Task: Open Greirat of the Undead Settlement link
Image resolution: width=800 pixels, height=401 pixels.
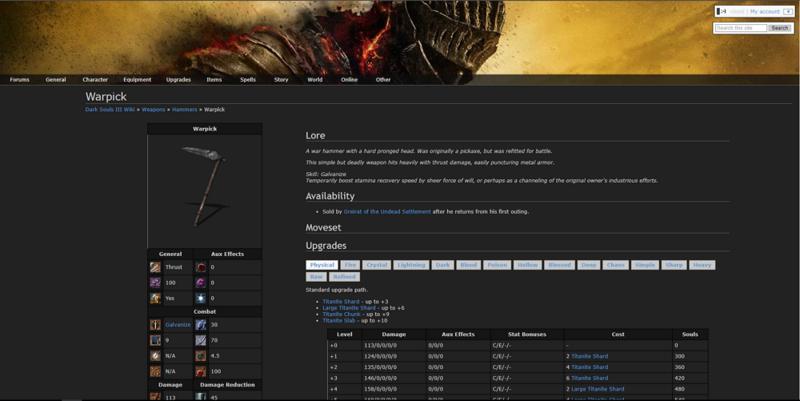Action: click(387, 211)
